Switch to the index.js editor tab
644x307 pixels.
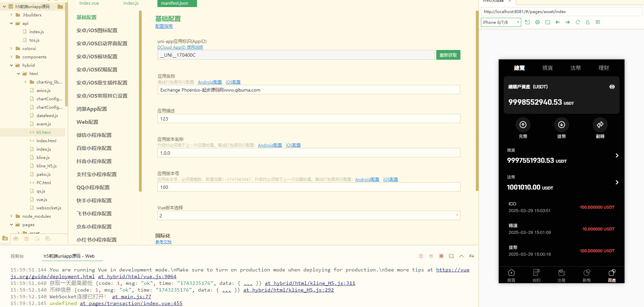(x=131, y=3)
